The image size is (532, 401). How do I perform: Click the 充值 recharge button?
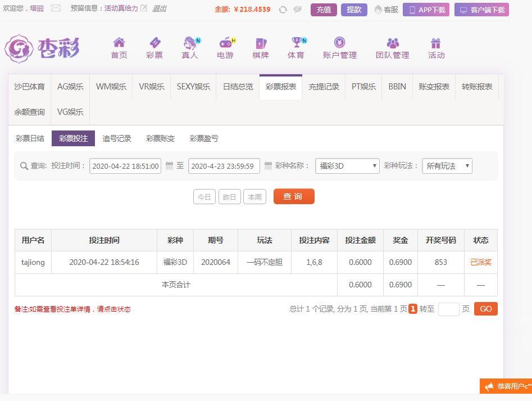pos(324,10)
